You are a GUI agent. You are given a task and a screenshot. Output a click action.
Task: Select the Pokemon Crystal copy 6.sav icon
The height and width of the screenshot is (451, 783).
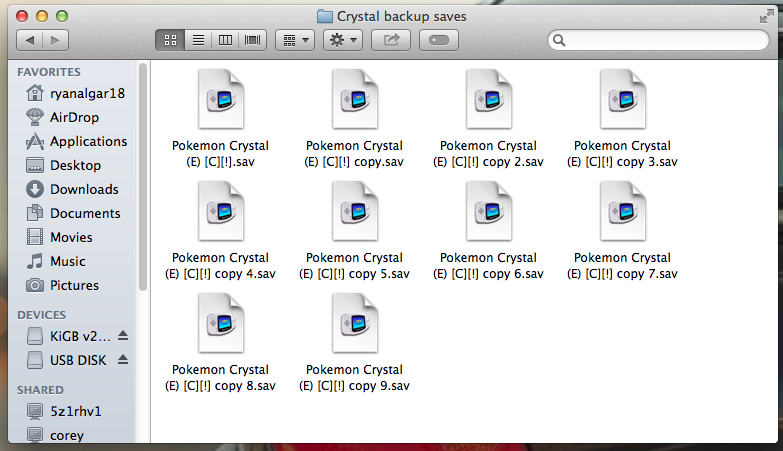(488, 211)
